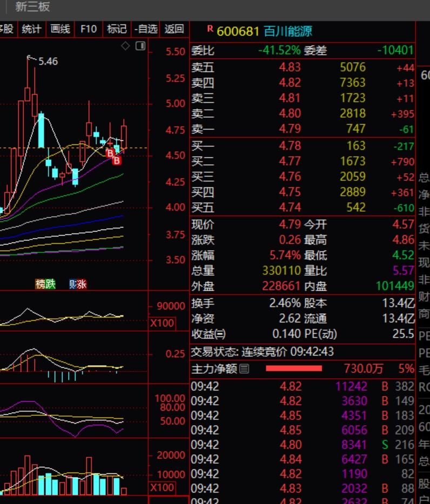Viewport: 430px width, 504px height.
Task: Select 买三 bid price 4.76
Action: point(290,177)
